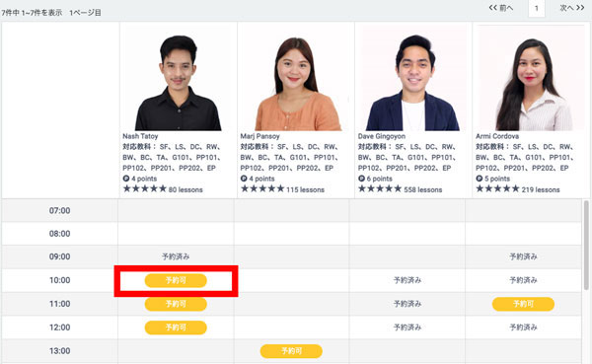Click the points coin icon under Marj Pansoy
This screenshot has height=364, width=592.
coord(244,179)
